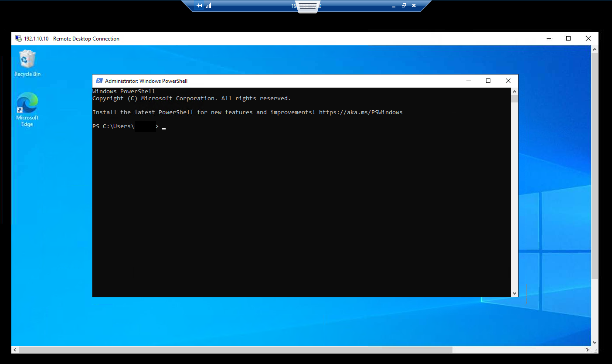Toggle the connection bar pin
612x364 pixels.
coord(200,6)
